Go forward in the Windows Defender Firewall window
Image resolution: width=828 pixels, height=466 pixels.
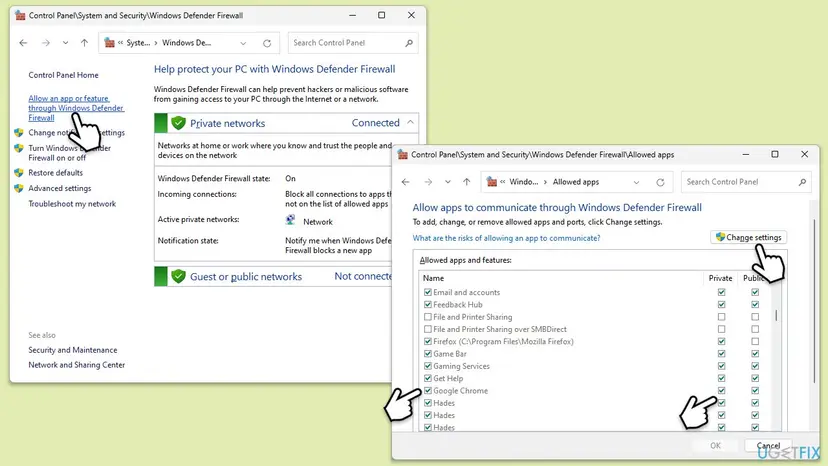point(46,43)
